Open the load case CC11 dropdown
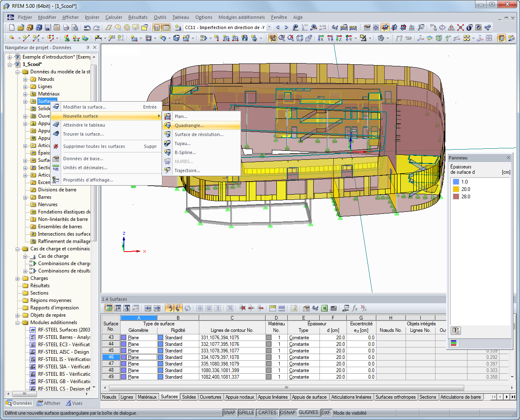 [x=269, y=27]
